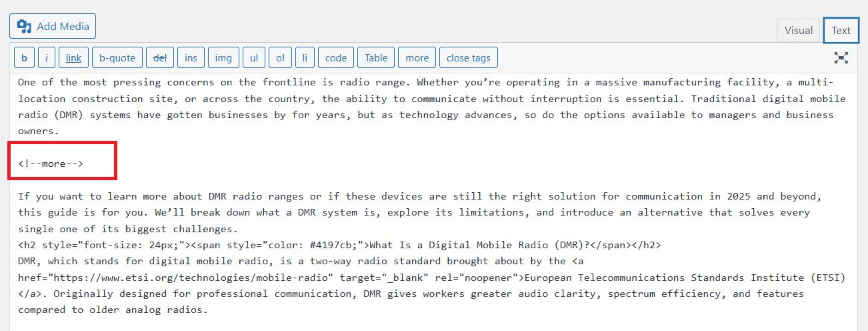Insert Read More tag via more button
The image size is (868, 331).
point(417,58)
